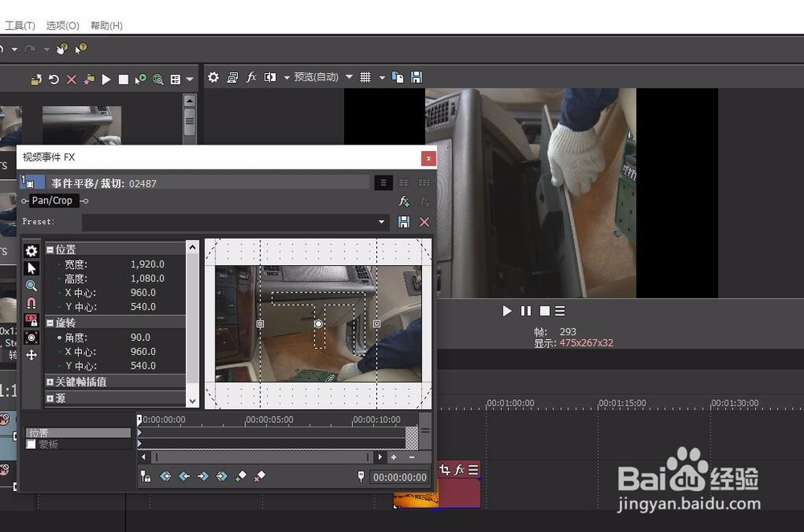This screenshot has width=804, height=532.
Task: Click the 高度 value 1,080.0
Action: point(148,278)
